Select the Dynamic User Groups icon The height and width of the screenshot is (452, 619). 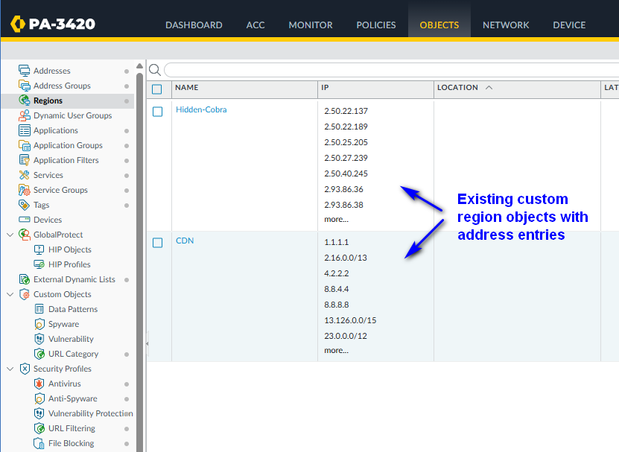click(x=25, y=116)
